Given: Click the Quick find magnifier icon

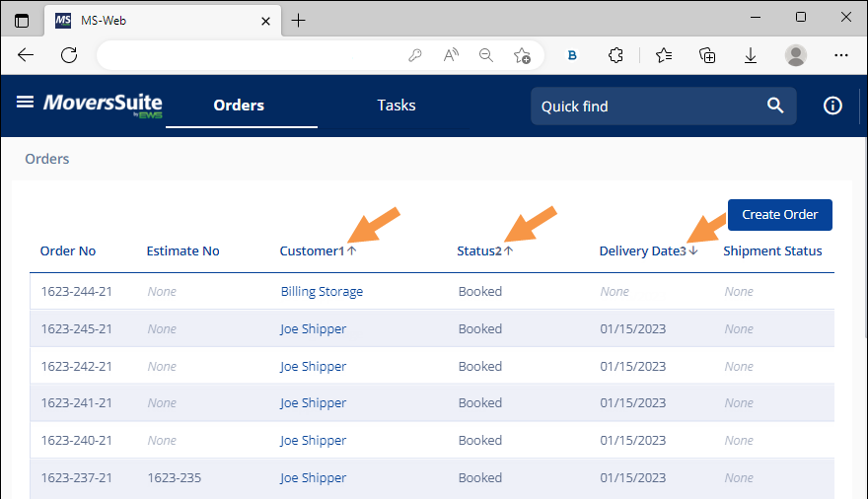Looking at the screenshot, I should pyautogui.click(x=775, y=106).
